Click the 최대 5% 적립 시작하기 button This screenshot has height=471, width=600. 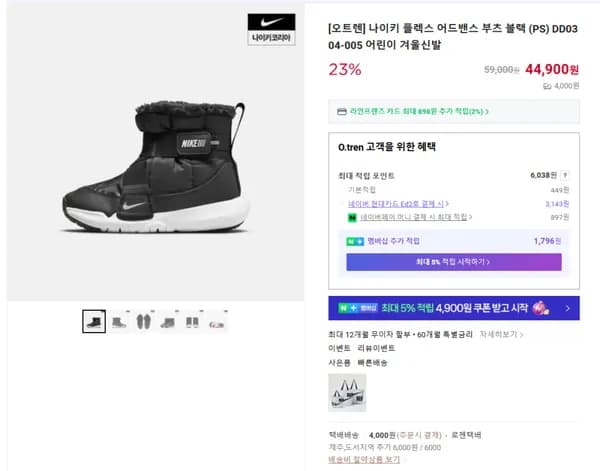point(453,262)
